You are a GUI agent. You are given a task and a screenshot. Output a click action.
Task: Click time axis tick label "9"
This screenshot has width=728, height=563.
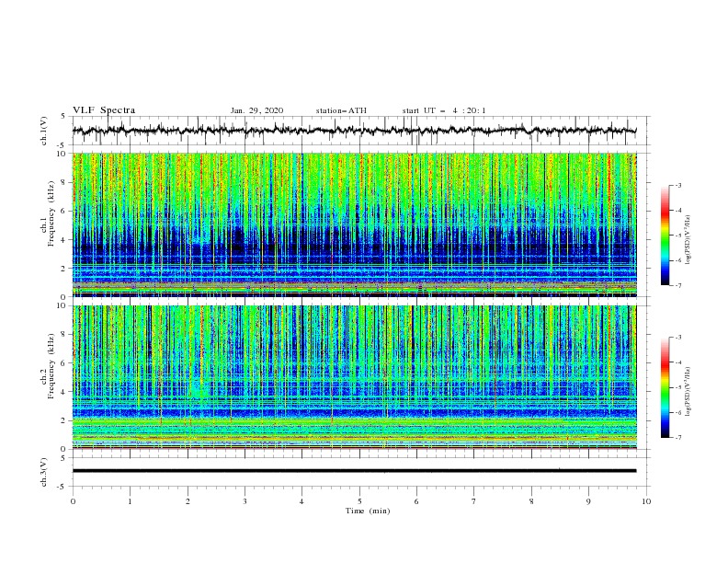pyautogui.click(x=588, y=501)
